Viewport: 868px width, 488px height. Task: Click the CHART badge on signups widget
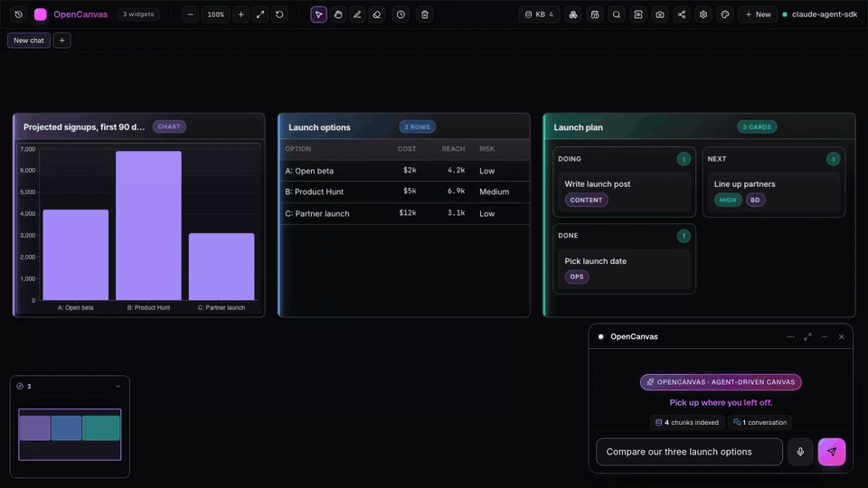click(x=169, y=127)
